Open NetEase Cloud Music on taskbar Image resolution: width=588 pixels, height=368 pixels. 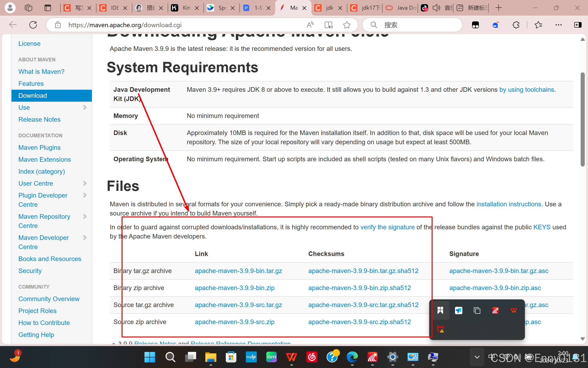(x=312, y=357)
